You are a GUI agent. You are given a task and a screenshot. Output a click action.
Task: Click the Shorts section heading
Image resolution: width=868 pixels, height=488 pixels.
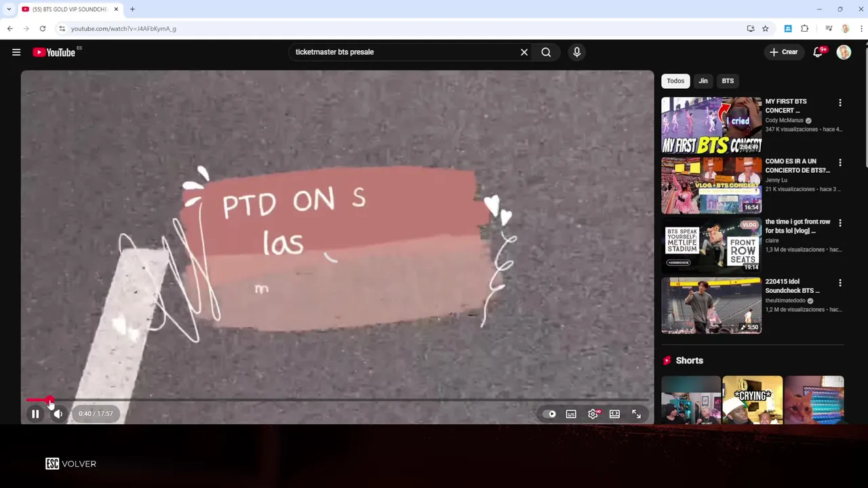689,361
